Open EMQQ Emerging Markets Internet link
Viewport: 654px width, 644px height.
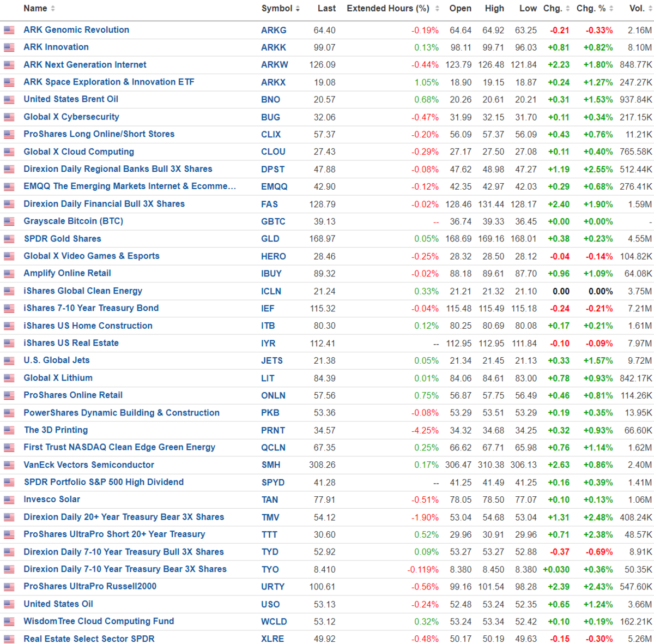pos(130,186)
